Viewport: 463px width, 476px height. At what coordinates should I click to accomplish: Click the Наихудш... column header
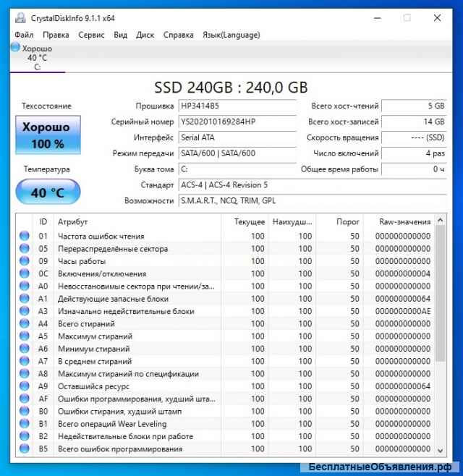coord(292,222)
